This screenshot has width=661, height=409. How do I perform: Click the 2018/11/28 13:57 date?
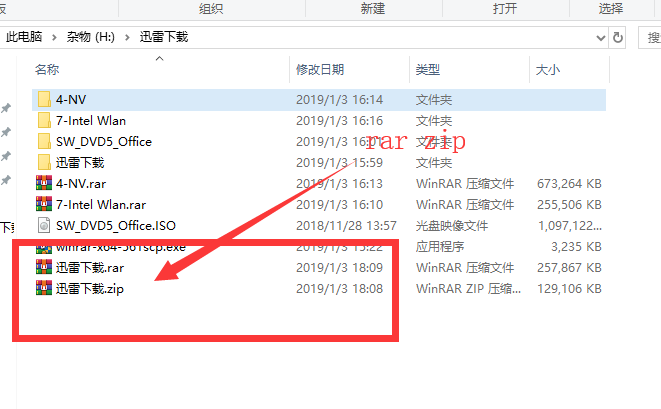pos(346,226)
